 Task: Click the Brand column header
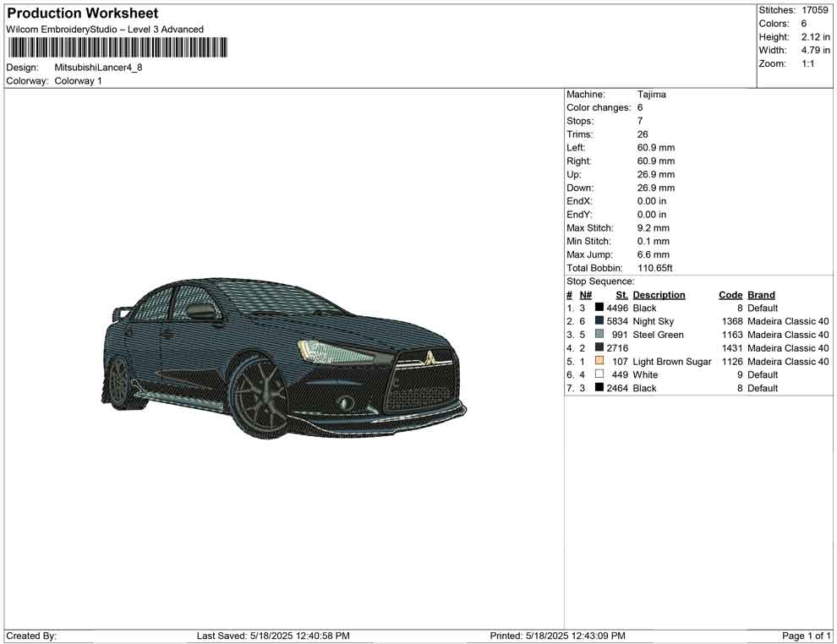pos(761,295)
